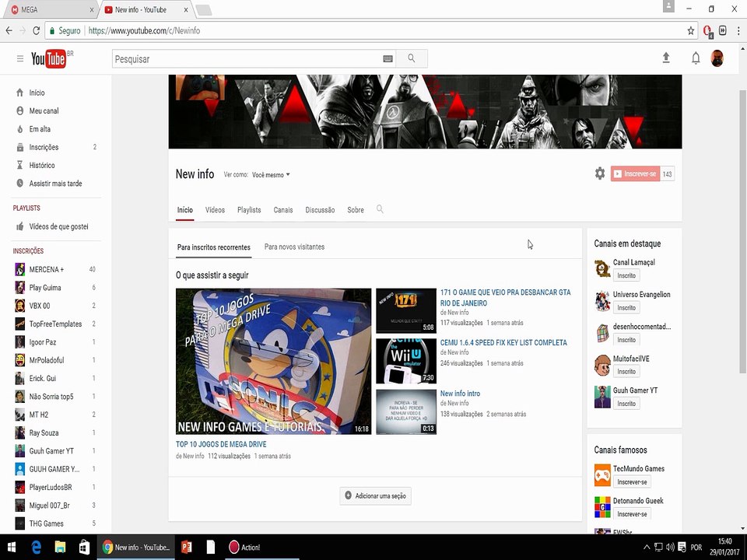Click the browser back arrow

pos(9,30)
